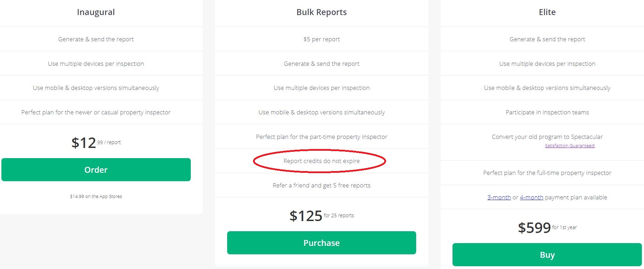Click the Bulk Reports plan heading

321,12
